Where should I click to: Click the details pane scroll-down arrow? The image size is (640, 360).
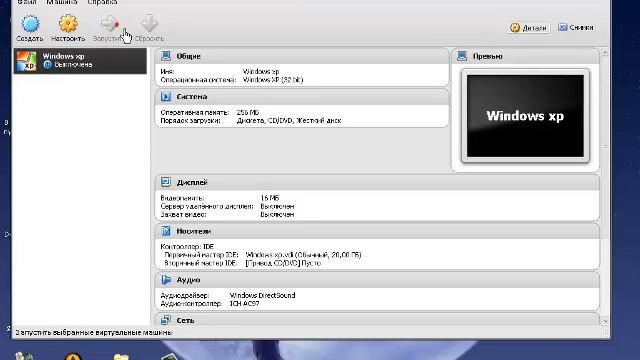pyautogui.click(x=605, y=322)
